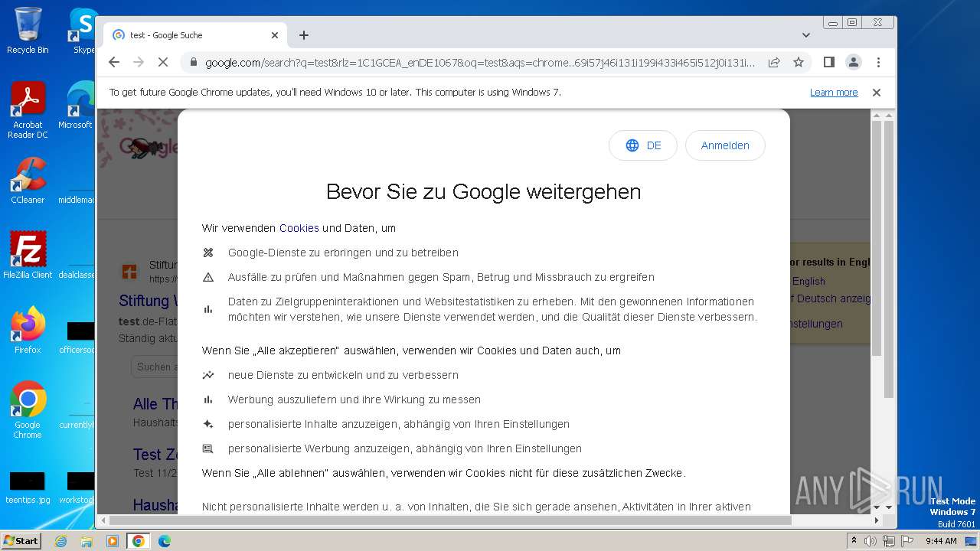Follow the 'Learn more' update link
The height and width of the screenshot is (551, 980).
[x=834, y=93]
